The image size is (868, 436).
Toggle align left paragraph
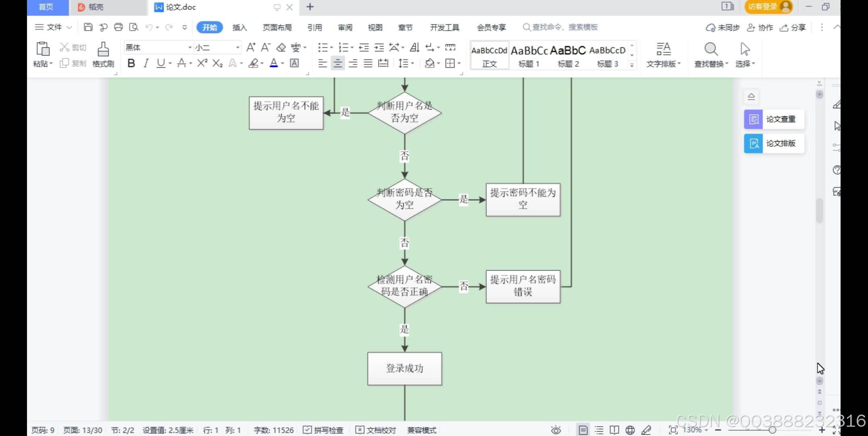click(x=322, y=63)
